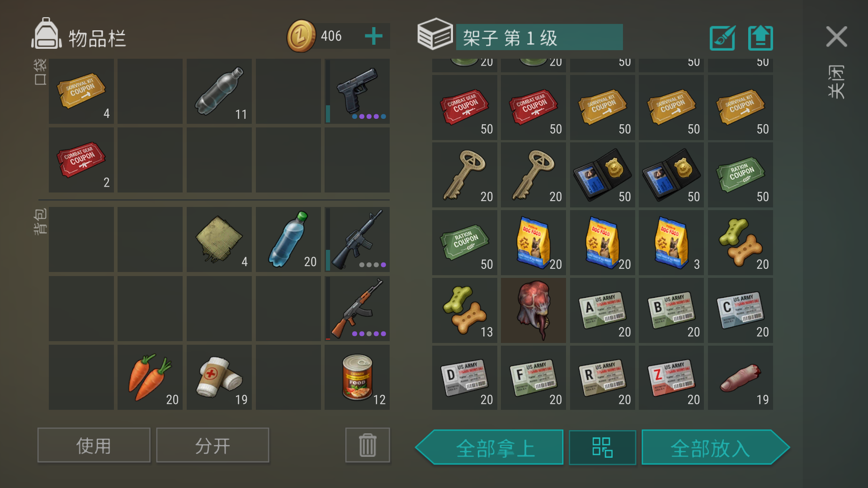Click the 使用 use button
Screen dimensions: 868x488
(x=94, y=446)
